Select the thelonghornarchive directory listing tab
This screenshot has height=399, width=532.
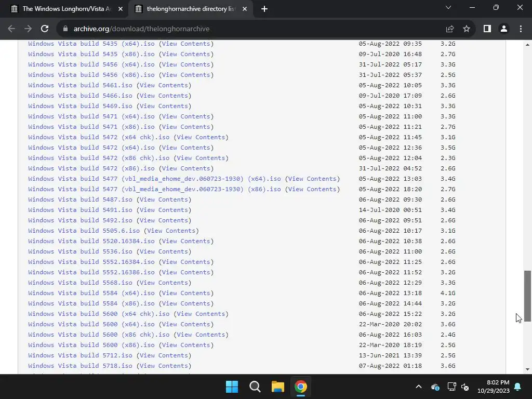[x=190, y=9]
